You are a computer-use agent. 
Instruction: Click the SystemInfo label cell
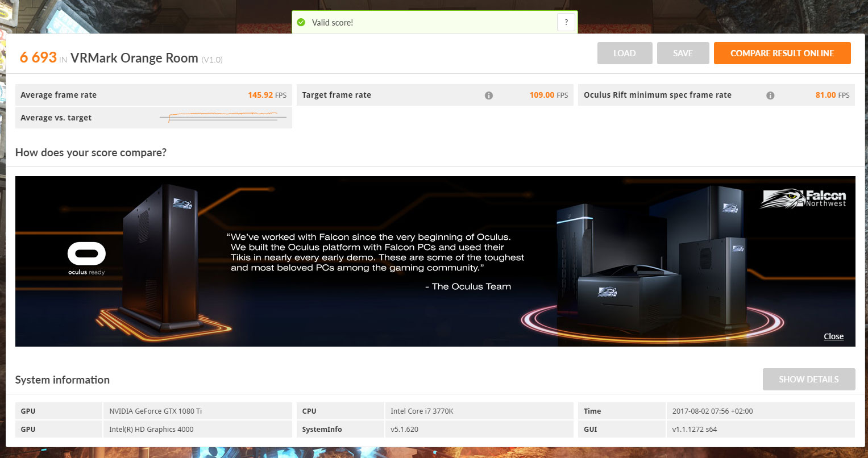340,429
